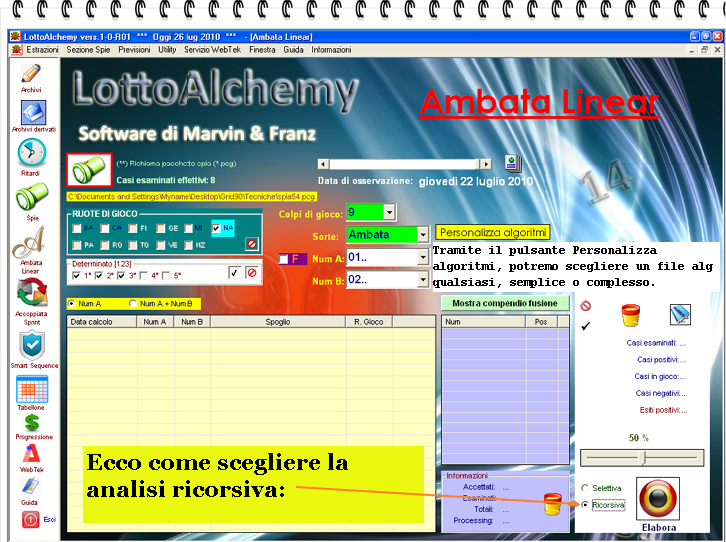Open Ambata Linear sidebar icon
The width and height of the screenshot is (726, 542).
(x=29, y=242)
